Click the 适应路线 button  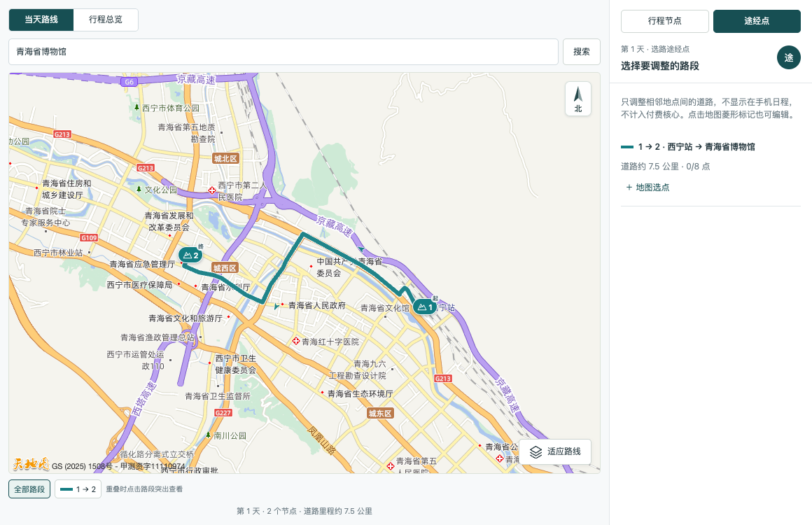[x=555, y=451]
